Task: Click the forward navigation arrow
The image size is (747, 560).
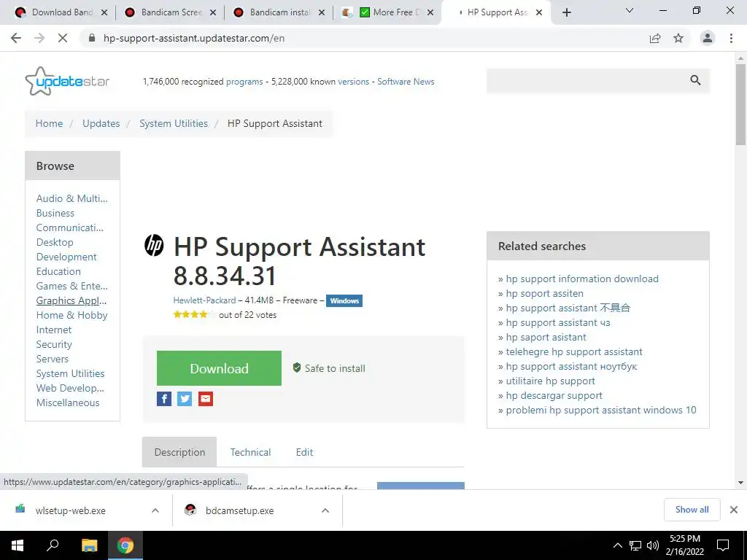Action: click(x=39, y=38)
